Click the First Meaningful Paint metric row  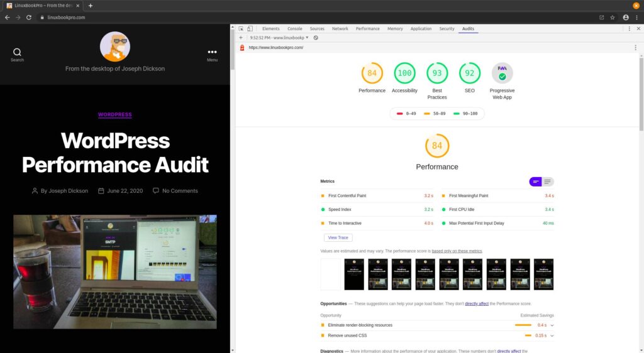(x=498, y=196)
